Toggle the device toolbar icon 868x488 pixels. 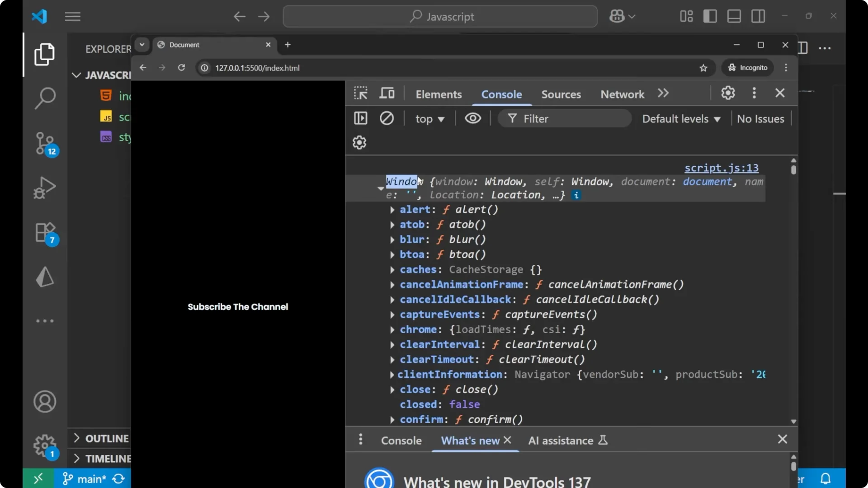tap(387, 94)
